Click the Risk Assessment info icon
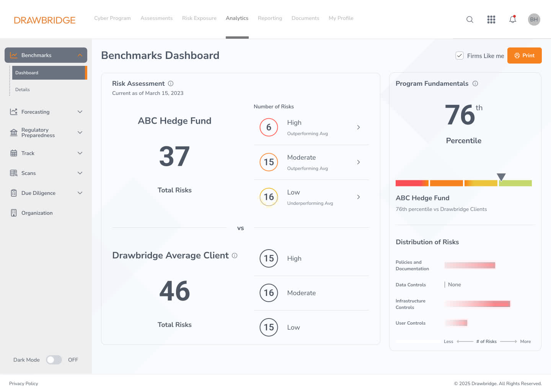Viewport: 551px width, 392px height. (x=171, y=83)
